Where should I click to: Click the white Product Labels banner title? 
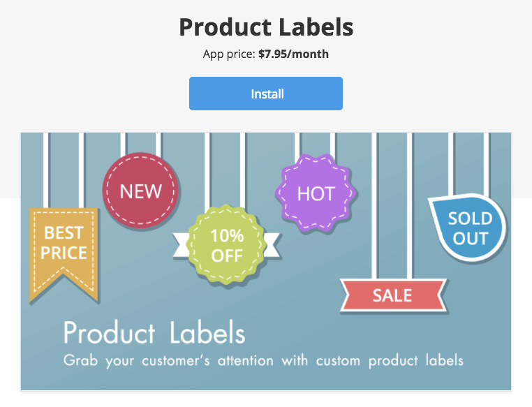tap(154, 332)
